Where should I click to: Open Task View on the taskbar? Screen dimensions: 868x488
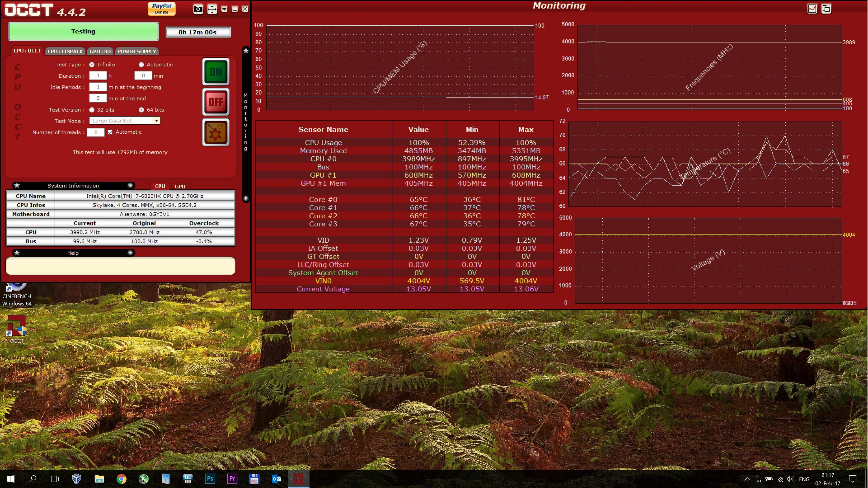pos(54,479)
